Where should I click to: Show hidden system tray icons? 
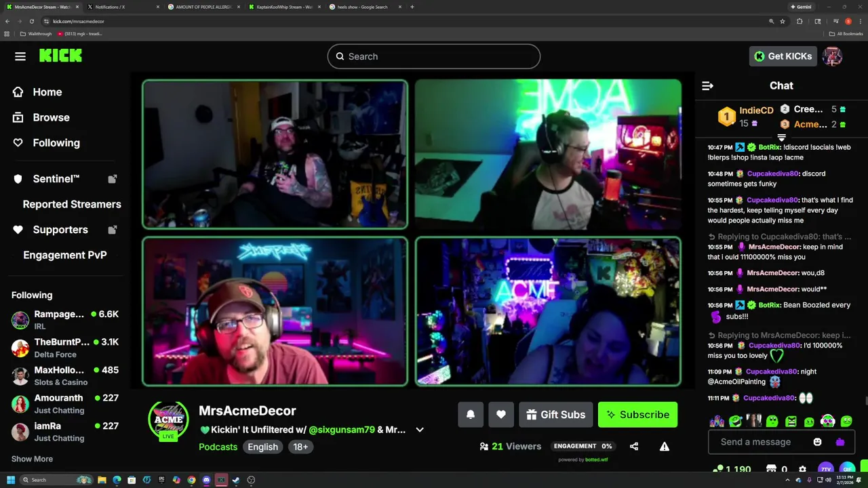coord(787,480)
